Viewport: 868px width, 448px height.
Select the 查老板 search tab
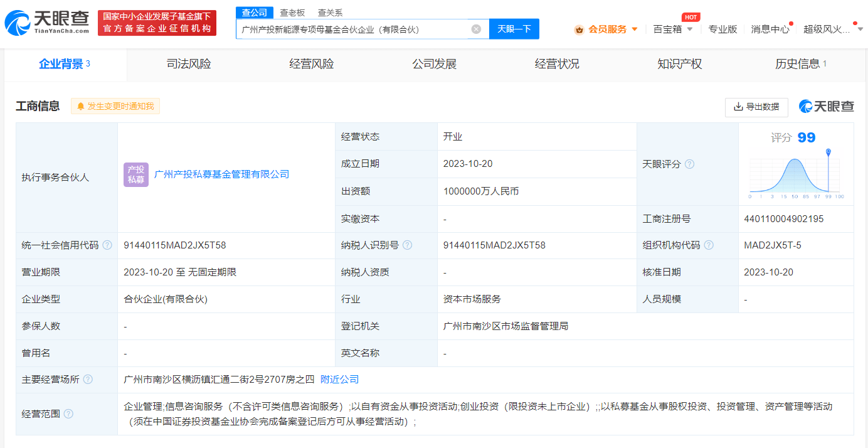tap(292, 13)
